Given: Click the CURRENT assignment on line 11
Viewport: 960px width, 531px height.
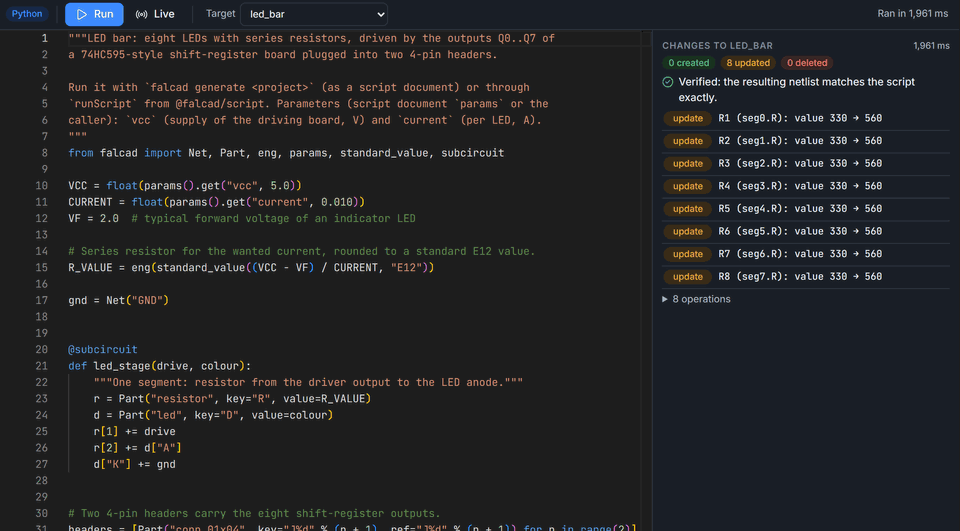Looking at the screenshot, I should (216, 202).
